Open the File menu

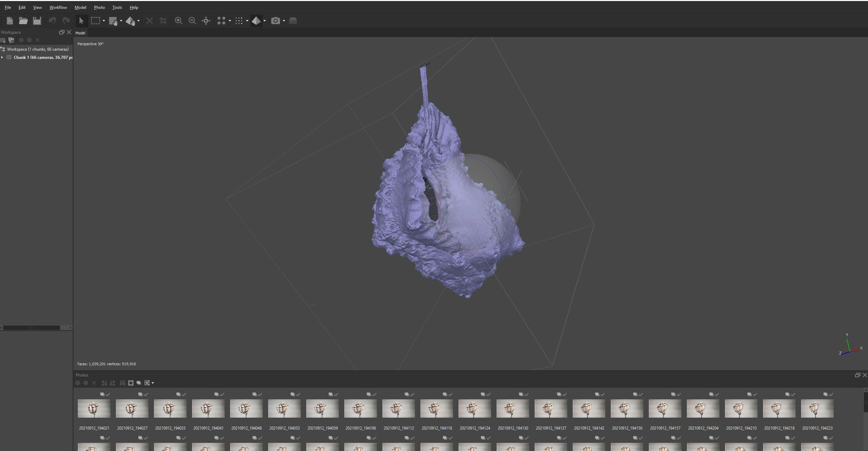click(7, 7)
